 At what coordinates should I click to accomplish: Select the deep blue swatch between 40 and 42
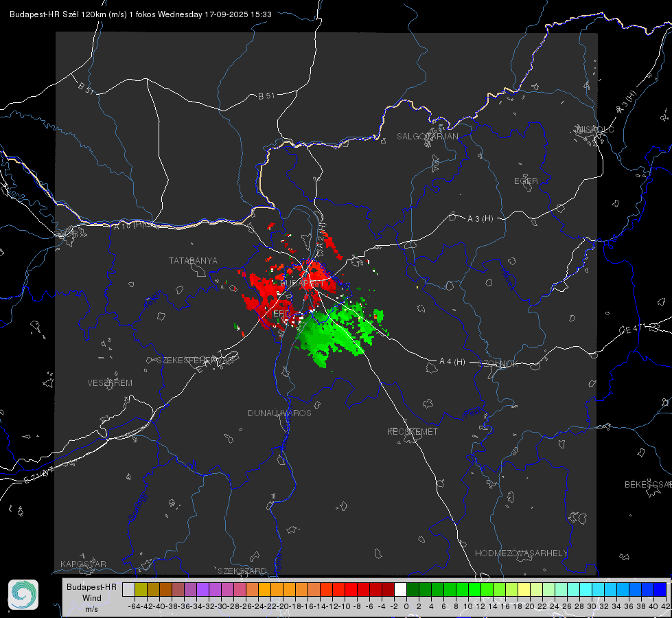(660, 589)
